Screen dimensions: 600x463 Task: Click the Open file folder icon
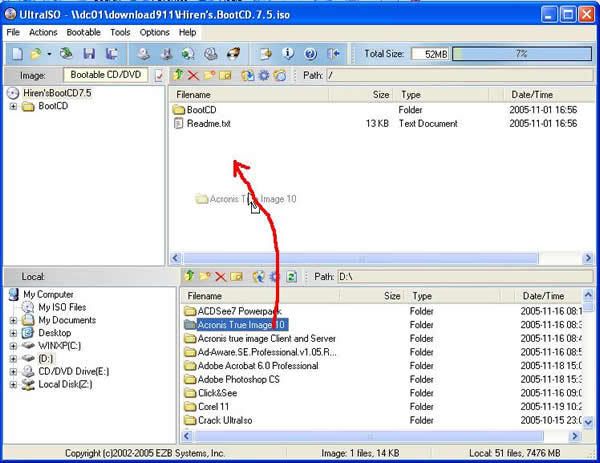coord(36,54)
